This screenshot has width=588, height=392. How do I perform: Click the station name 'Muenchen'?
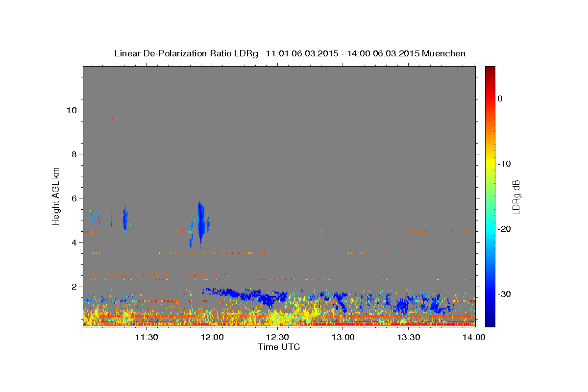click(443, 53)
